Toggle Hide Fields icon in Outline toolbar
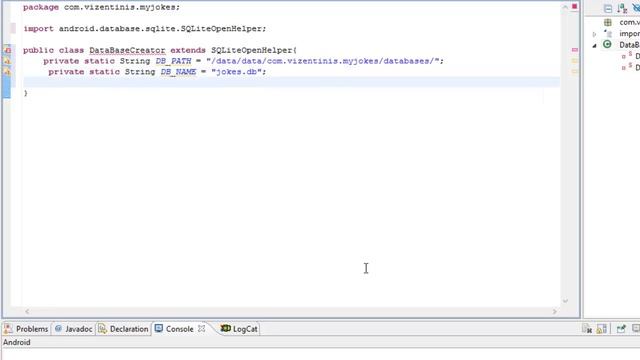This screenshot has height=360, width=640. tap(636, 9)
